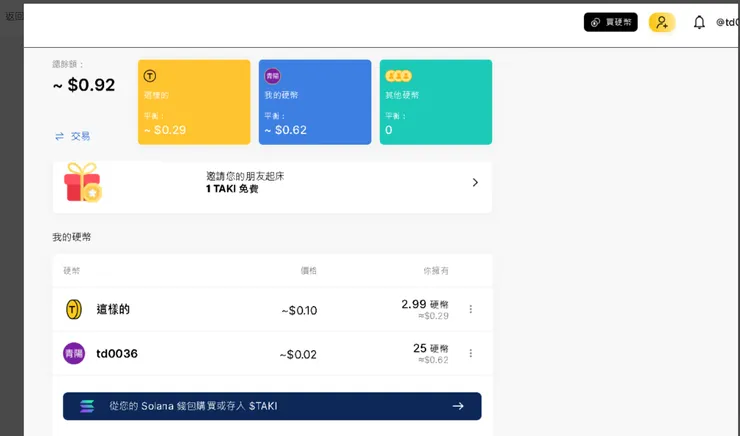The width and height of the screenshot is (740, 436).
Task: Open the 交易 transactions link
Action: point(80,136)
